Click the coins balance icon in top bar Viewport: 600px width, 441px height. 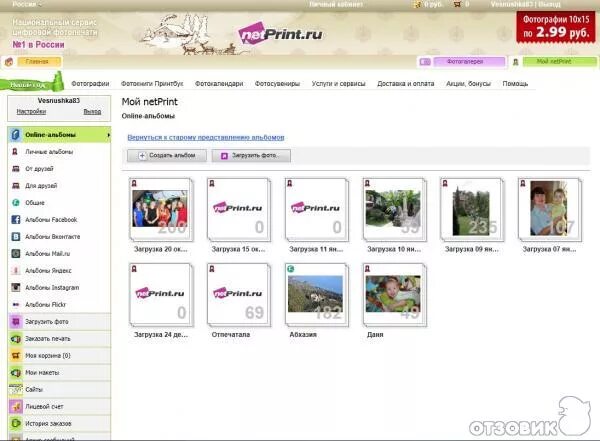pos(417,4)
